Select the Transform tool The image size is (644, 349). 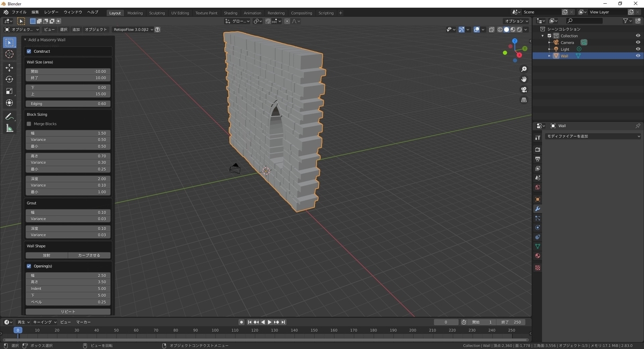[x=9, y=103]
